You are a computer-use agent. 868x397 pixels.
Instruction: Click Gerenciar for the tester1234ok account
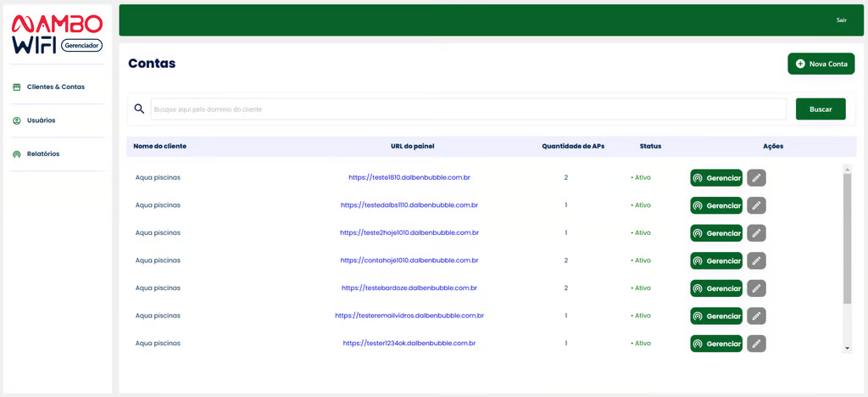click(x=715, y=344)
